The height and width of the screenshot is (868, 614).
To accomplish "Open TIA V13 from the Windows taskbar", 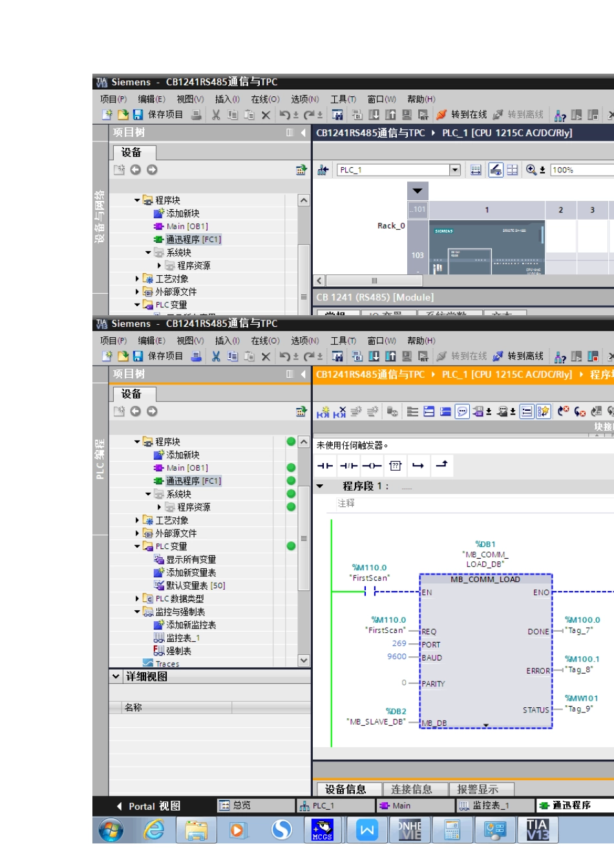I will [537, 829].
